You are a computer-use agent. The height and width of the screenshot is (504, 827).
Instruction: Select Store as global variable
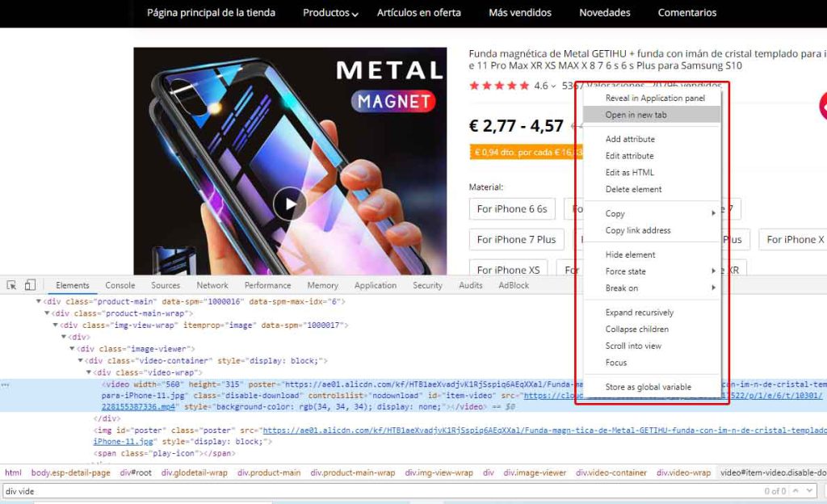pyautogui.click(x=652, y=387)
